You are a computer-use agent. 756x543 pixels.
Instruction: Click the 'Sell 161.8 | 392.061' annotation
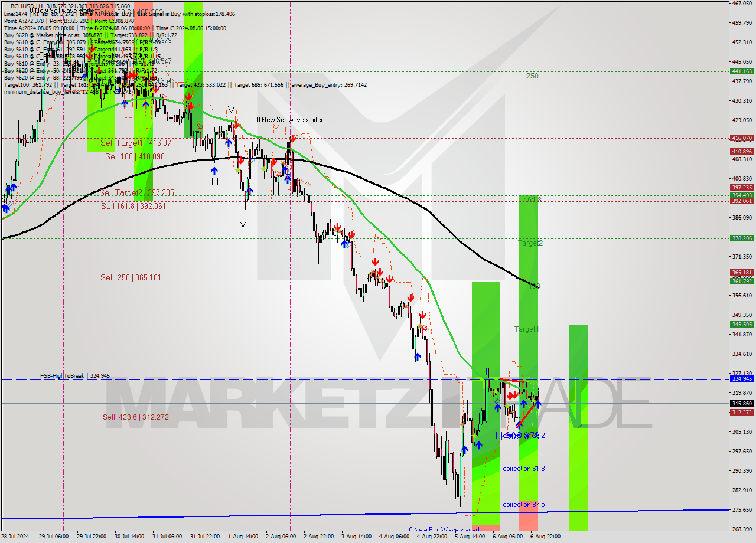pos(133,206)
